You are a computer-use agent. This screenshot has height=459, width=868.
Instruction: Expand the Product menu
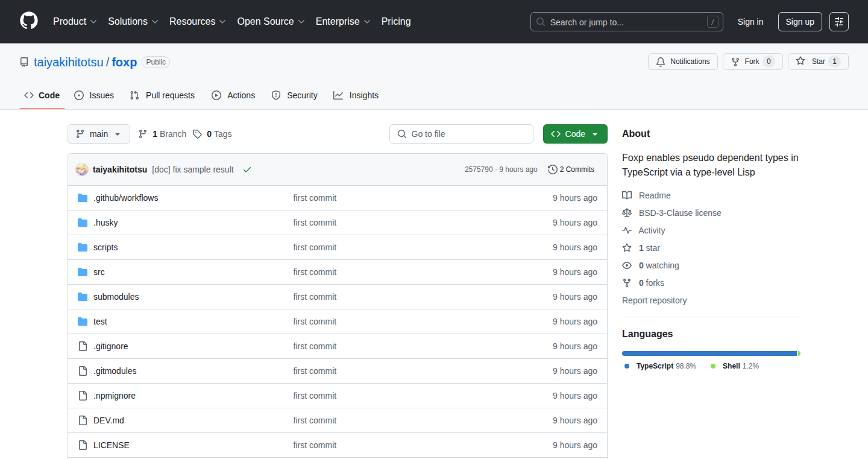pos(75,21)
